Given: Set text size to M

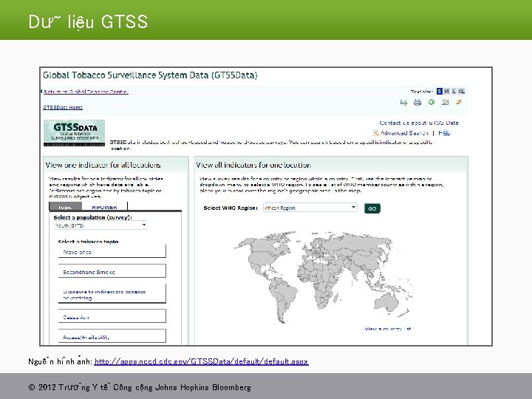Looking at the screenshot, I should tap(446, 92).
